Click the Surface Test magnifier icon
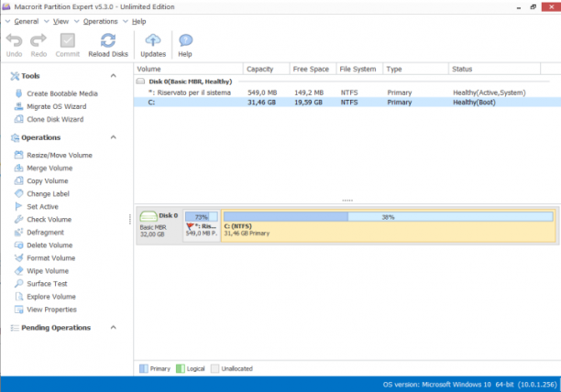The image size is (561, 392). [18, 283]
